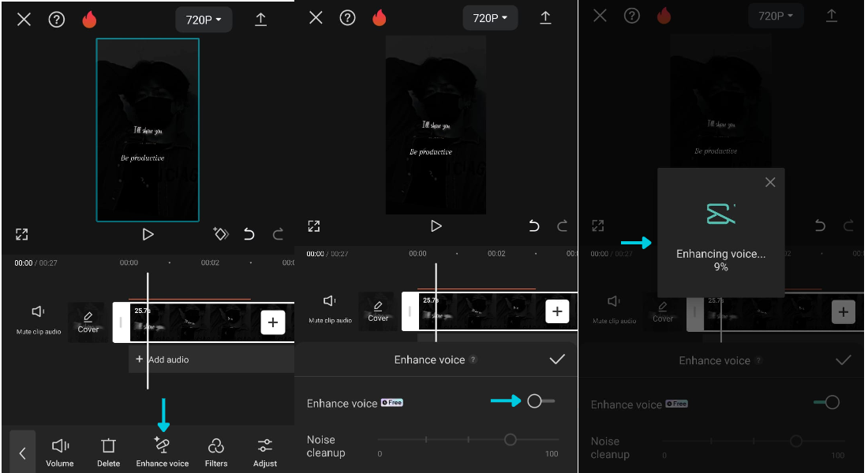Viewport: 868px width, 473px height.
Task: Edit Cover thumbnail in the middle screen
Action: coord(378,311)
